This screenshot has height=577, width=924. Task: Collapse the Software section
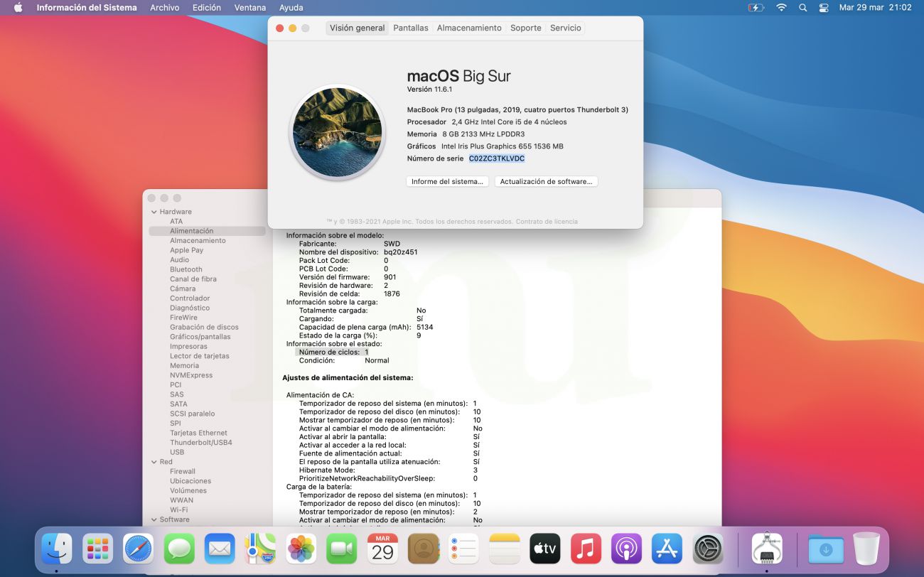[x=154, y=519]
